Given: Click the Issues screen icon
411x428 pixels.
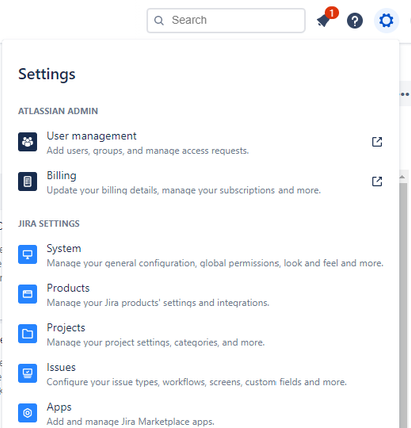Looking at the screenshot, I should pos(27,373).
